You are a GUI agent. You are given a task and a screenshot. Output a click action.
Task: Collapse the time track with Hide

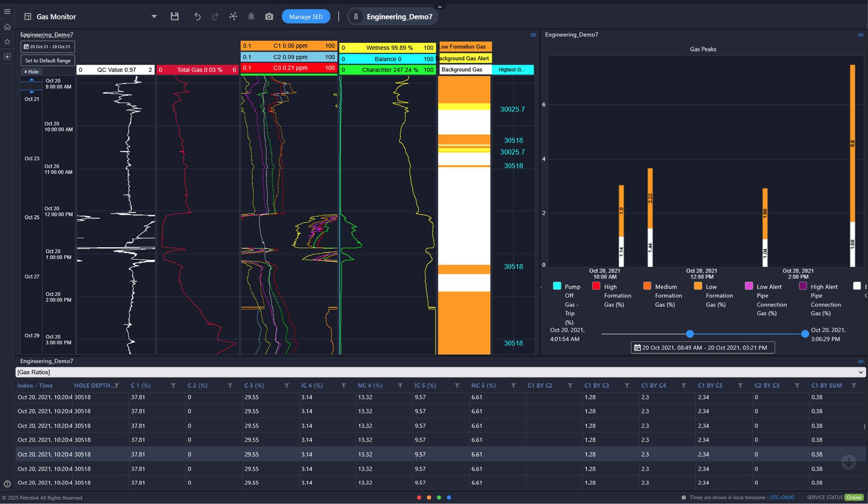[x=31, y=72]
